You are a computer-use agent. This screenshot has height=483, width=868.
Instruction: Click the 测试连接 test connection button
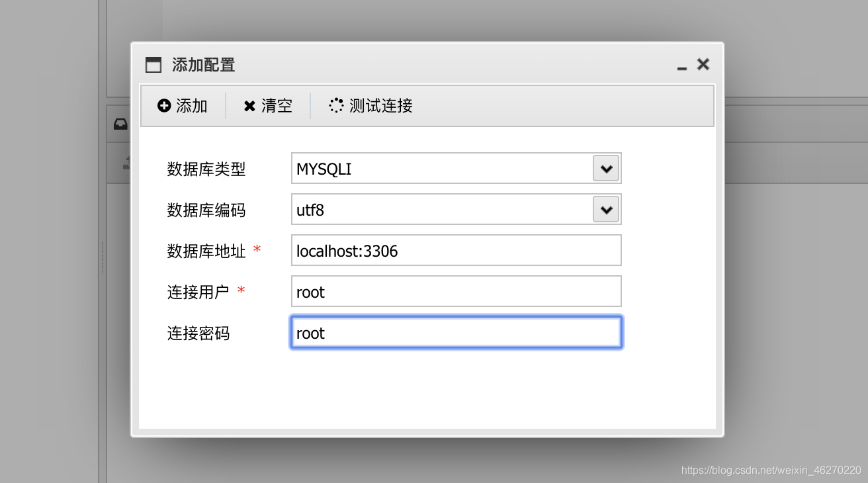click(x=371, y=106)
